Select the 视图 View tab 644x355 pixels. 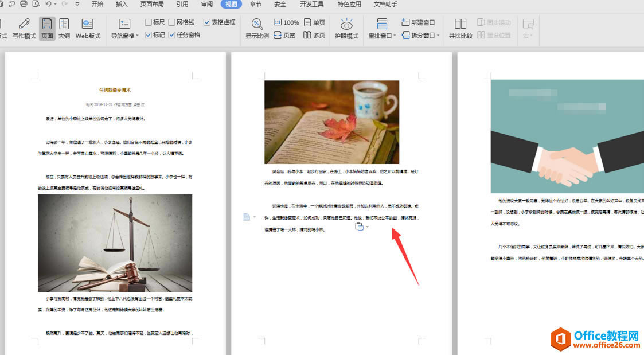pos(231,4)
